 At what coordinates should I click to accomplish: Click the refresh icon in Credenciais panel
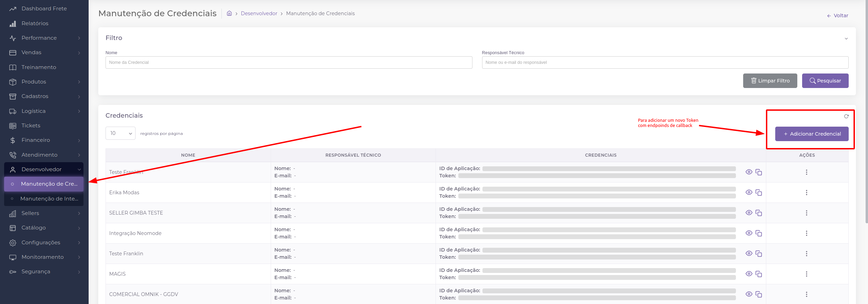tap(846, 116)
